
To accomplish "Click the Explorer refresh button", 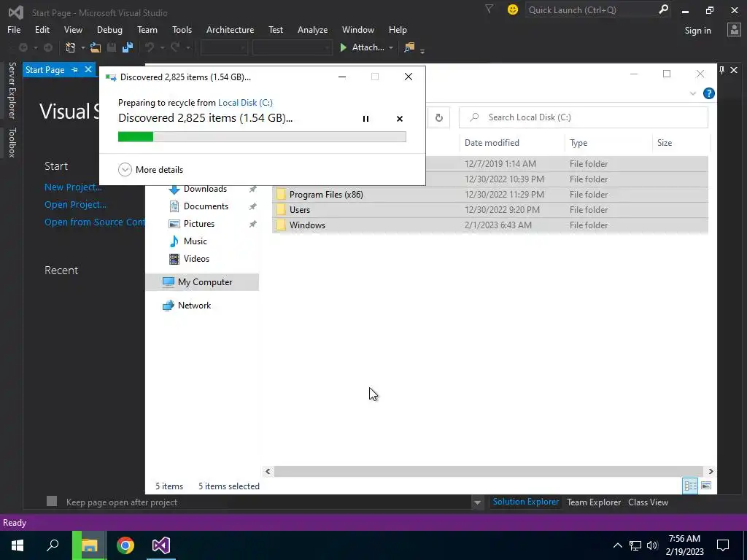I will 438,117.
